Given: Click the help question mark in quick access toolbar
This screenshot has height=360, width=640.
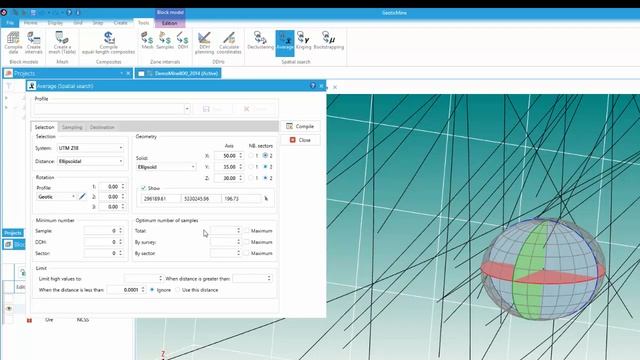Looking at the screenshot, I should [69, 13].
